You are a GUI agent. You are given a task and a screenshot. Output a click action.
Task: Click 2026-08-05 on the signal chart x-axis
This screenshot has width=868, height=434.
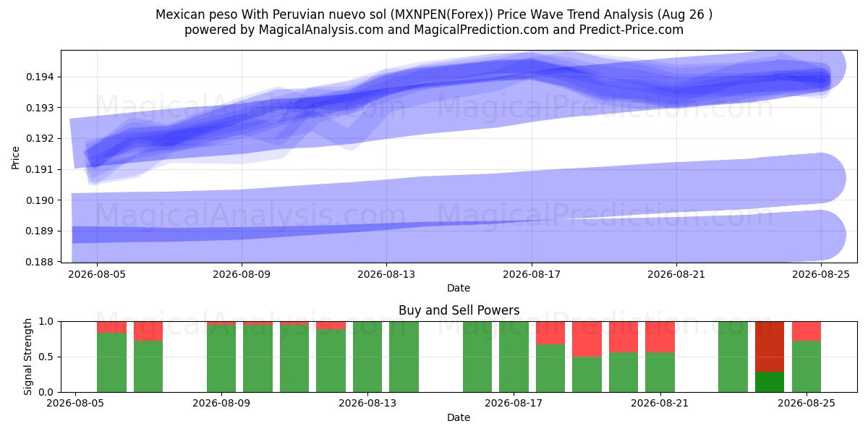[x=75, y=404]
